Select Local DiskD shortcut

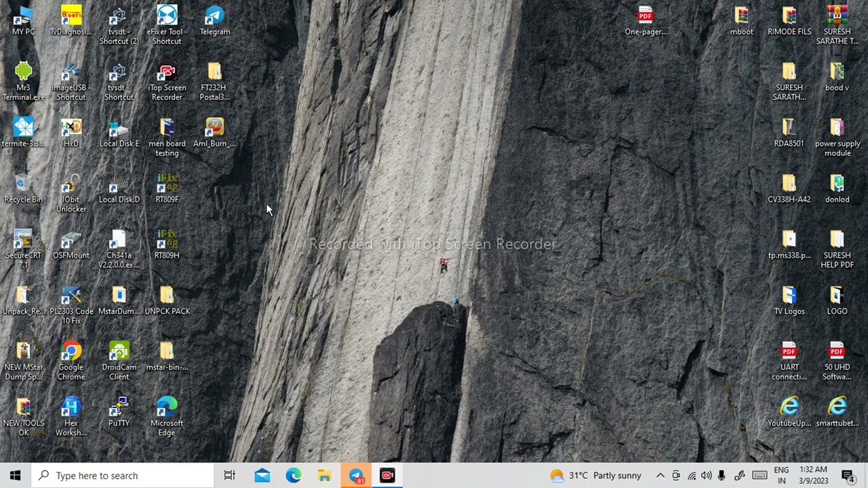119,188
